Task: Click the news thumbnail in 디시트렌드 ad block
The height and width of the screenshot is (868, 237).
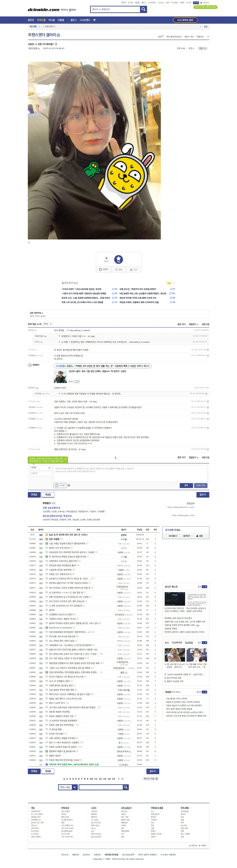Action: [x=61, y=376]
